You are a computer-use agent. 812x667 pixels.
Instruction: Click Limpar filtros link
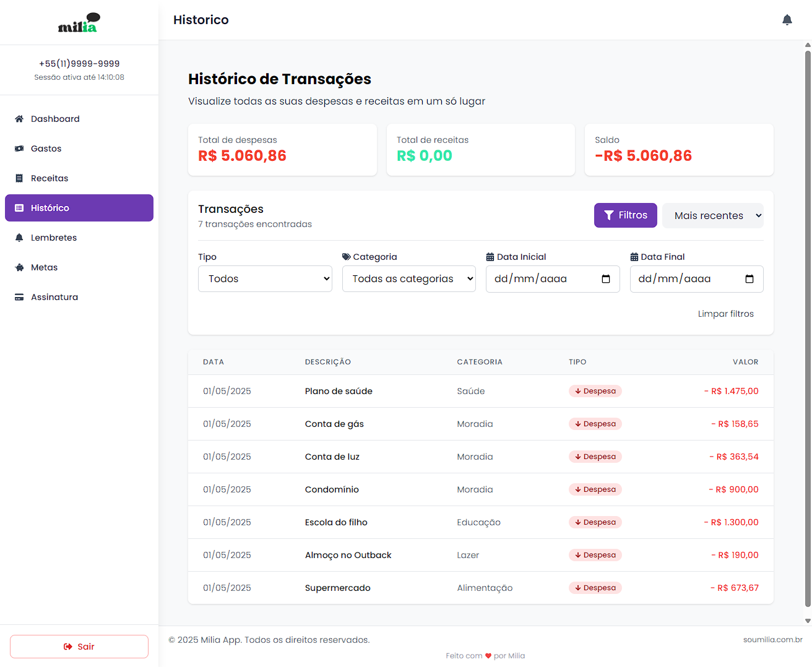pos(725,314)
